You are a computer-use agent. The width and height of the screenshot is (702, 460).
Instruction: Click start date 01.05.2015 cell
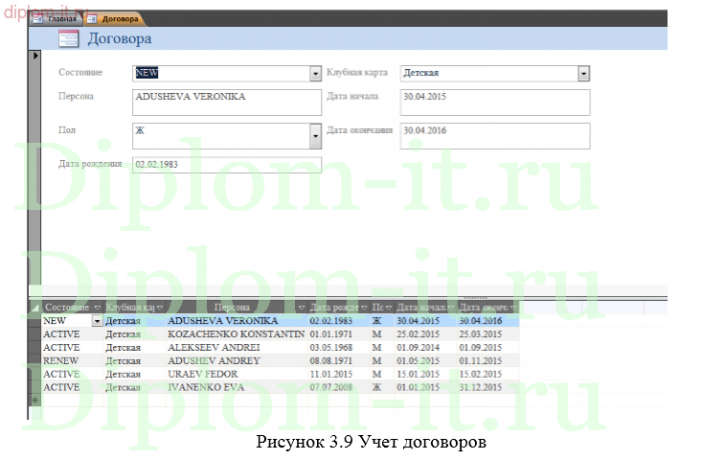(425, 361)
